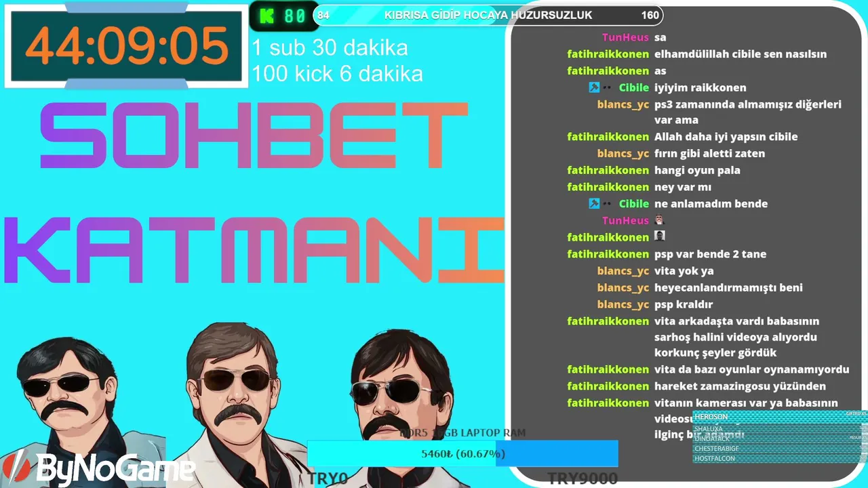
Task: Click the message 'vita da bazı oyunlar oynanamıyordu'
Action: [752, 369]
